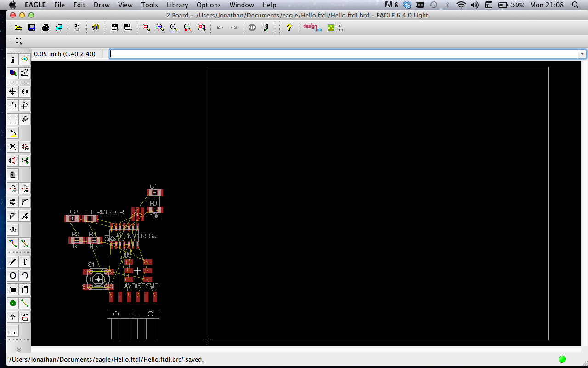Select the Group selection tool
The height and width of the screenshot is (368, 588).
tap(13, 119)
